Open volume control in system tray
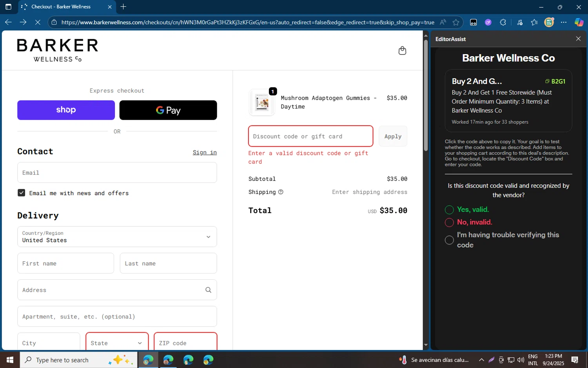The height and width of the screenshot is (368, 588). [521, 360]
